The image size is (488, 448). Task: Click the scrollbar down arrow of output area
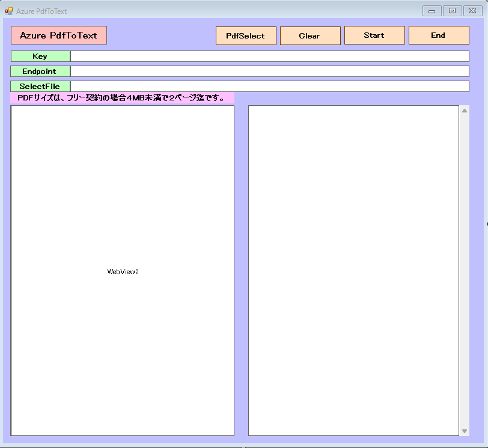click(464, 431)
